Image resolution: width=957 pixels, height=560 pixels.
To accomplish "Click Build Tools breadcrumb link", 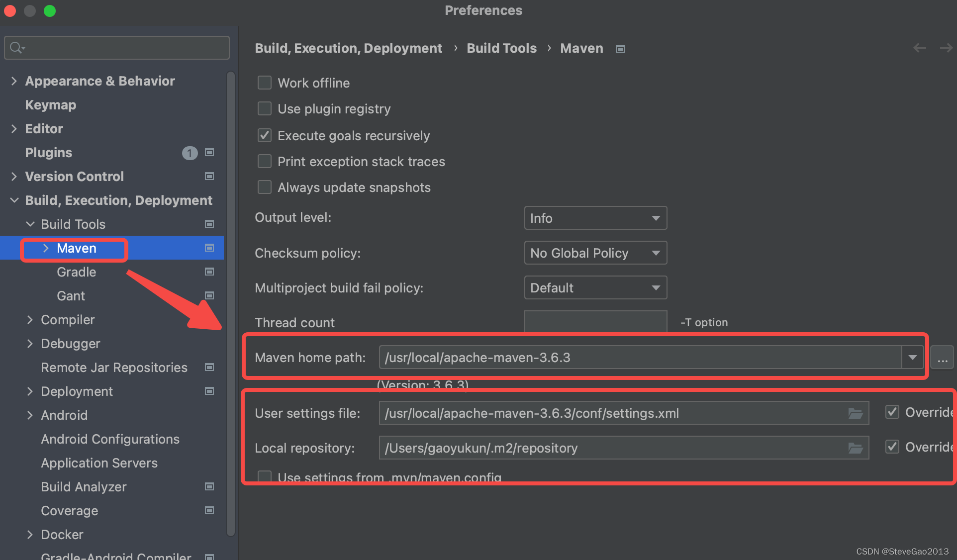I will (x=501, y=48).
